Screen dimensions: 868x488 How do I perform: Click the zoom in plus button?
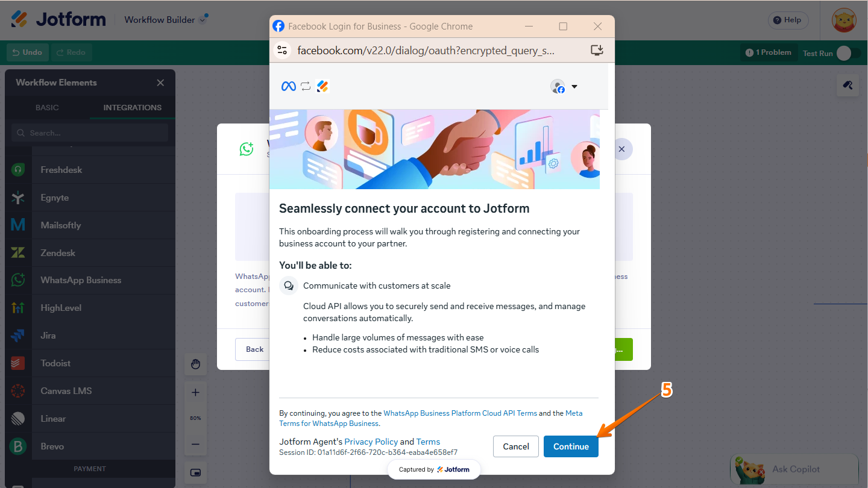click(x=195, y=392)
